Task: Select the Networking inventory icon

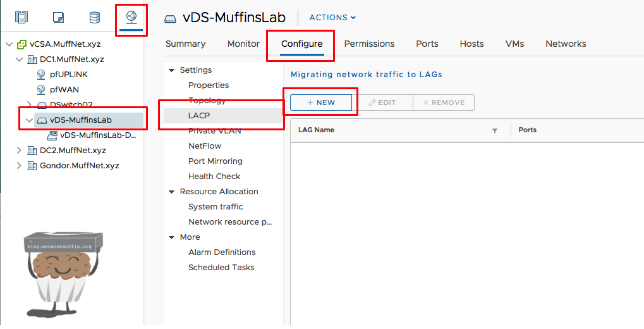Action: [x=131, y=17]
